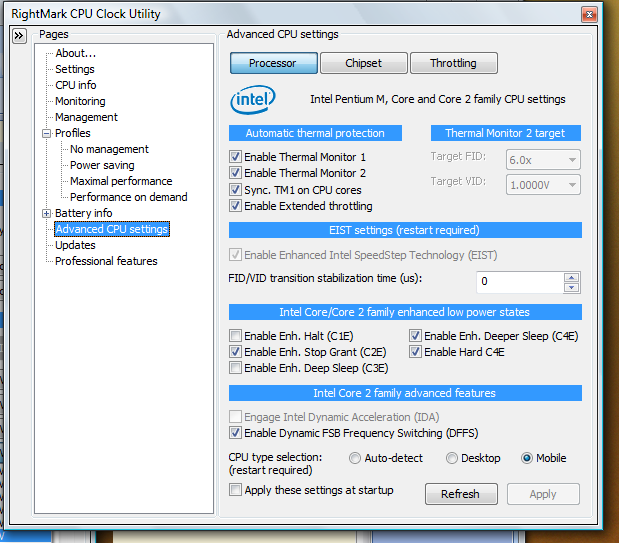Image resolution: width=619 pixels, height=543 pixels.
Task: Decrease FID/VID stabilization time
Action: [x=571, y=287]
